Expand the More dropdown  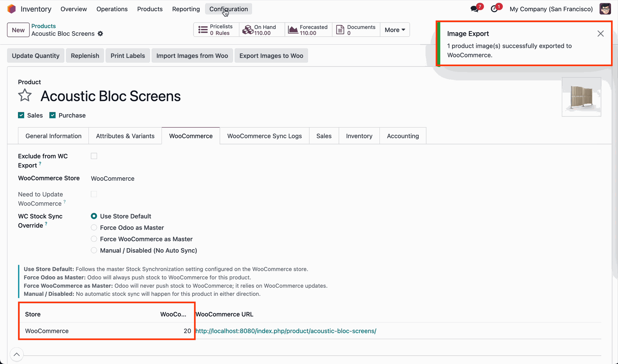tap(395, 30)
